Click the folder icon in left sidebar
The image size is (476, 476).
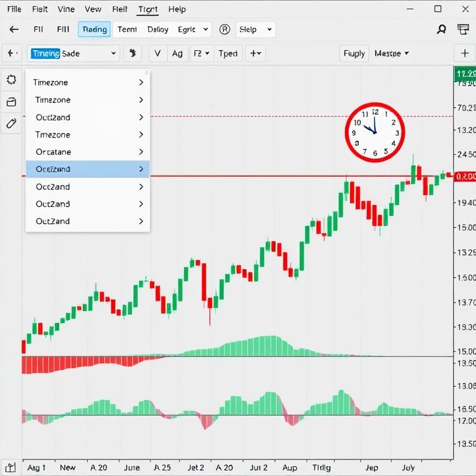[11, 102]
